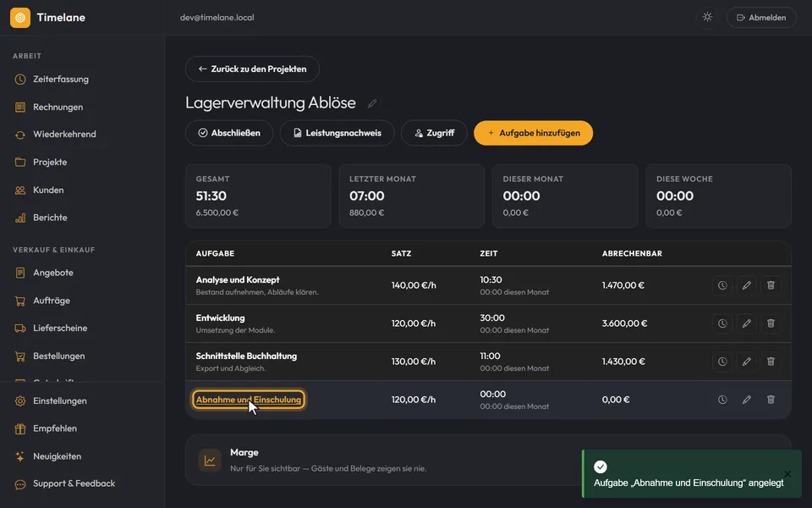This screenshot has height=508, width=812.
Task: Click the Lieferscheine truck icon
Action: (x=20, y=329)
